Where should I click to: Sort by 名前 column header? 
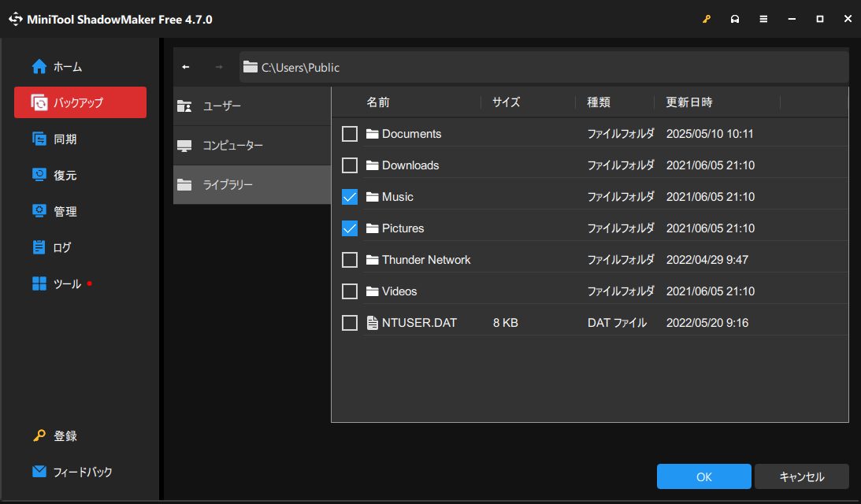tap(378, 102)
